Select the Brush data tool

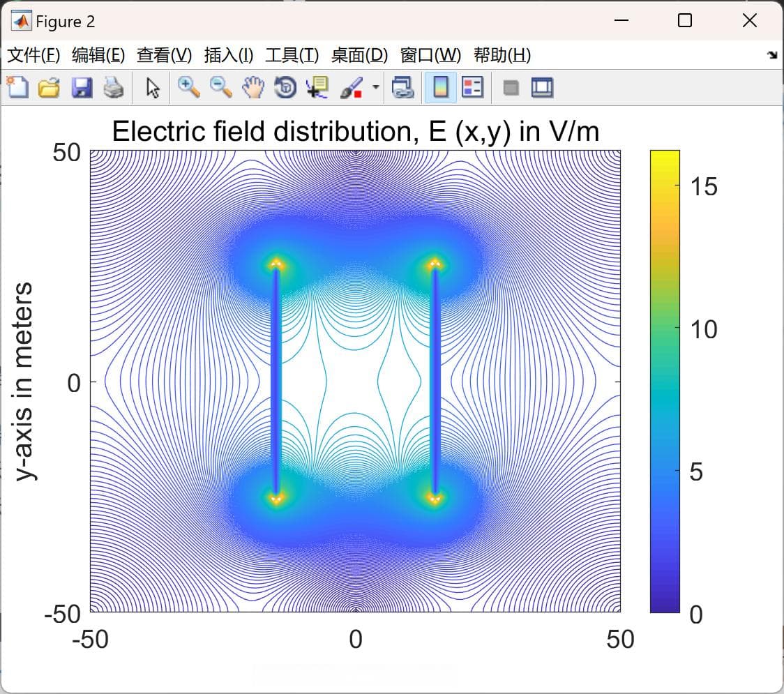click(x=352, y=87)
